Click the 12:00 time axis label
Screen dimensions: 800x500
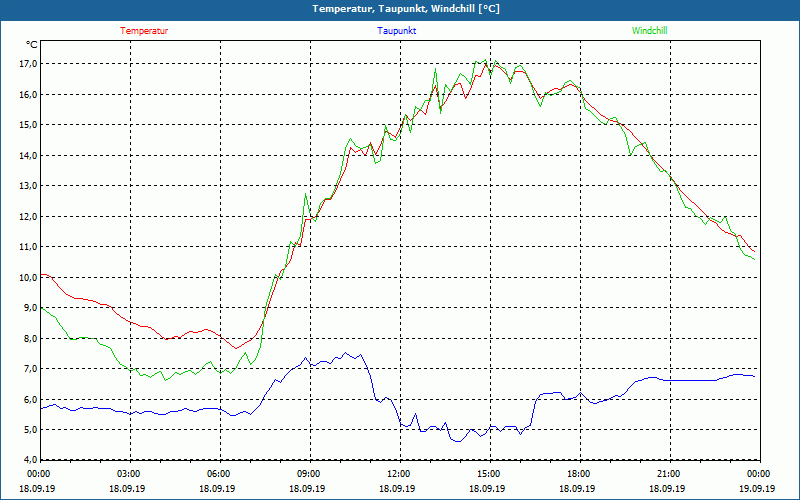[399, 474]
